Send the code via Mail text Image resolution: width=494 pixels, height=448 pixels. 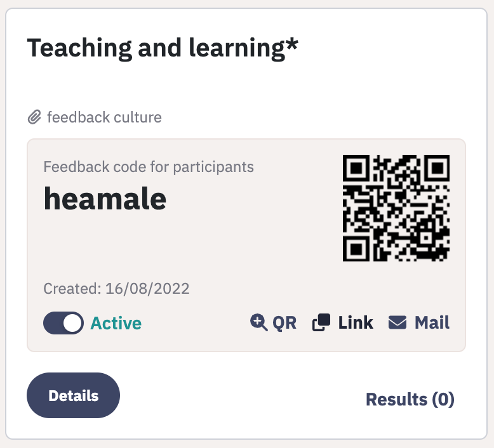432,323
